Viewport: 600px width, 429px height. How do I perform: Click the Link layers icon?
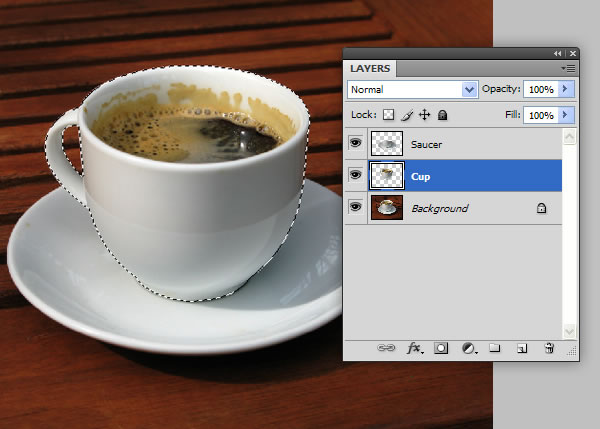click(386, 348)
